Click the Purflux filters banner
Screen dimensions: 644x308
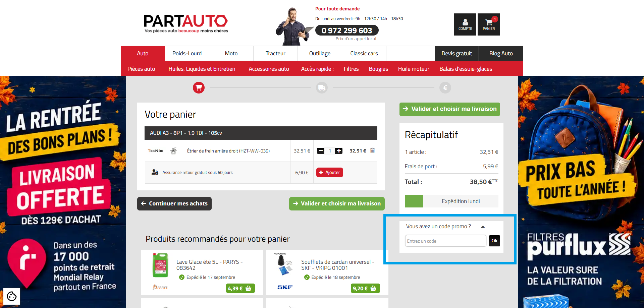coord(581,192)
